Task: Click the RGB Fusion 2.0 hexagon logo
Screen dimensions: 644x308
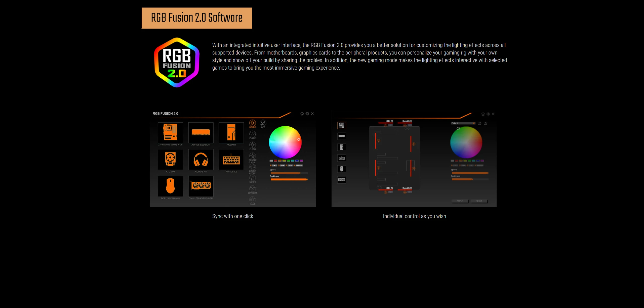Action: point(177,62)
